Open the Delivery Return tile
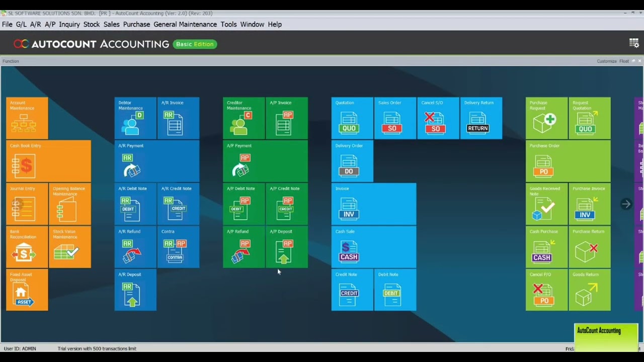644x362 pixels. [x=481, y=118]
